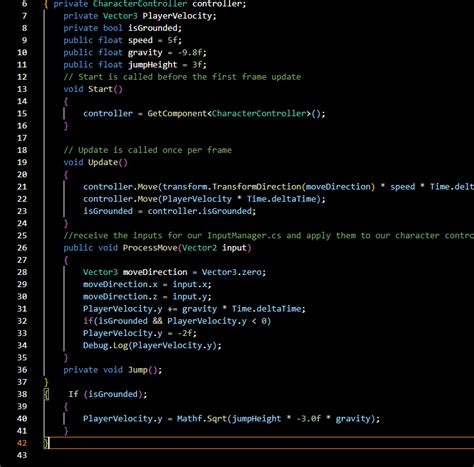Click line number 13 in the gutter
The image size is (474, 467).
[x=22, y=89]
